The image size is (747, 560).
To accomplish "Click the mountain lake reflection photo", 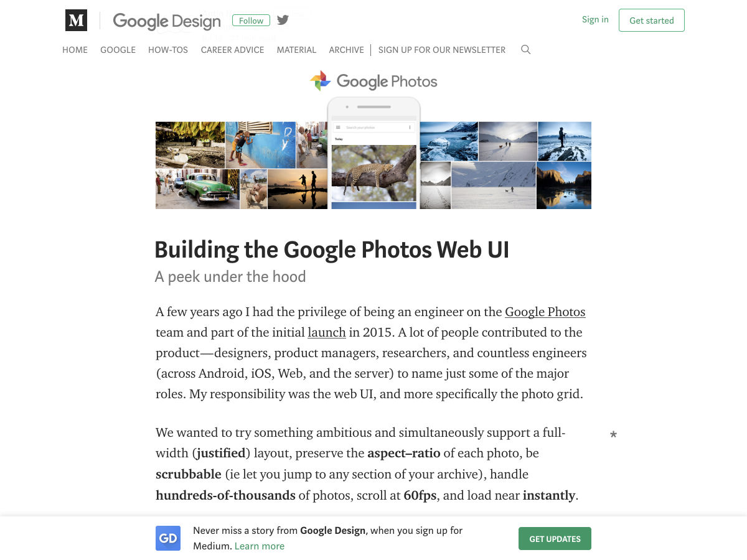I will coord(564,185).
